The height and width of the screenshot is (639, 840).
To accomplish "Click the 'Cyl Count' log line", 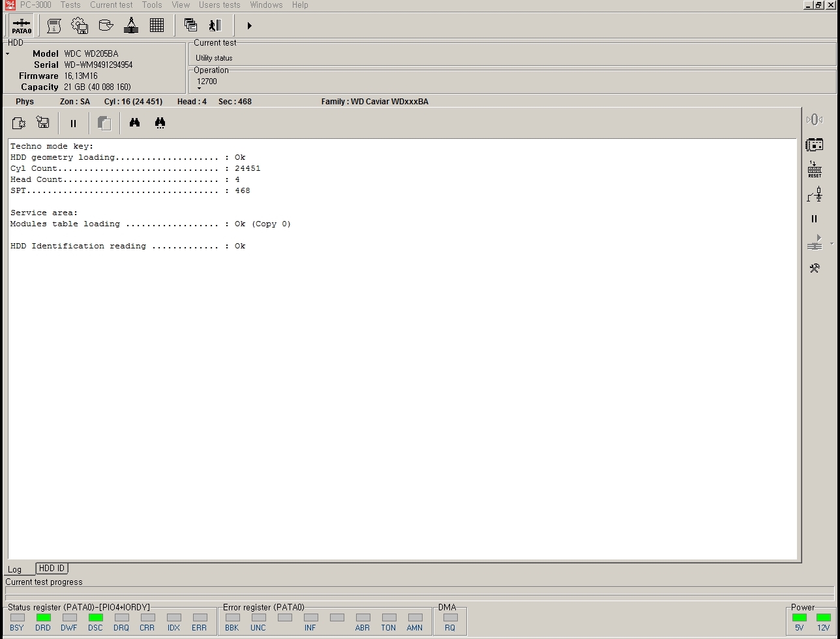I will pyautogui.click(x=136, y=168).
